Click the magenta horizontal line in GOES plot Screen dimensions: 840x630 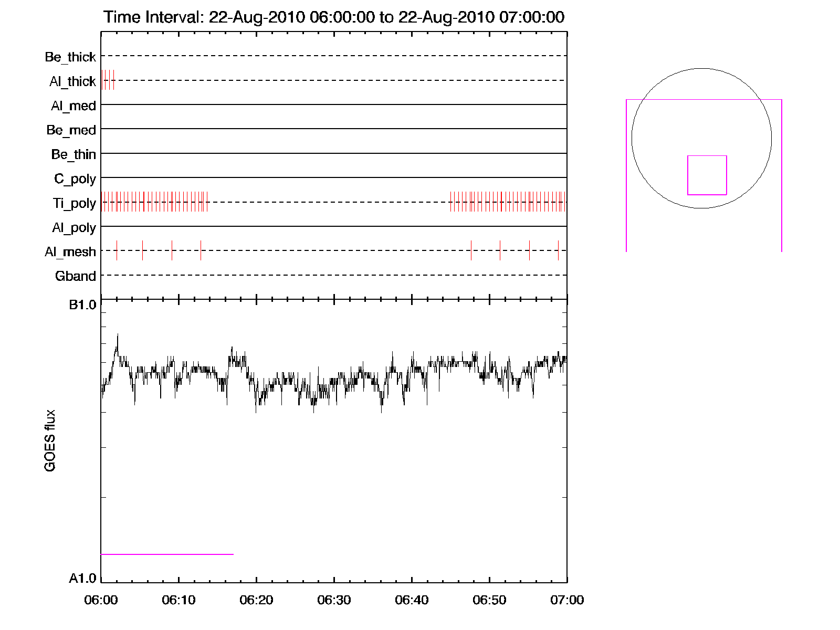[167, 554]
